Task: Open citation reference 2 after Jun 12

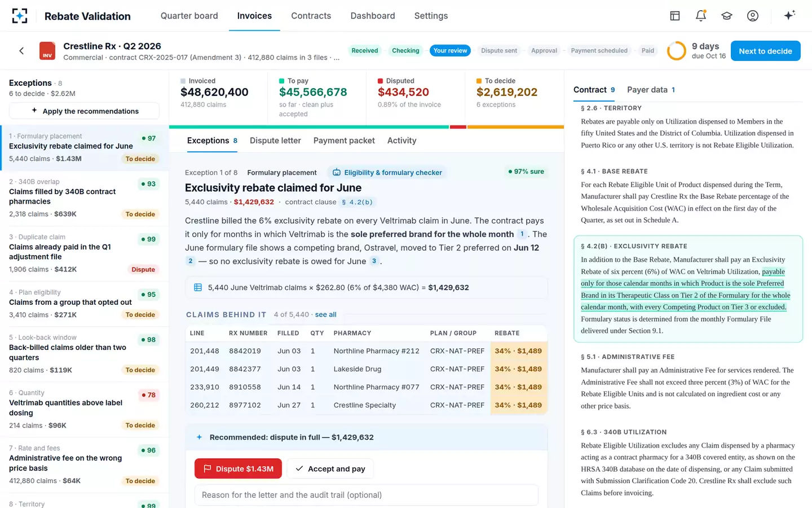Action: click(x=191, y=261)
